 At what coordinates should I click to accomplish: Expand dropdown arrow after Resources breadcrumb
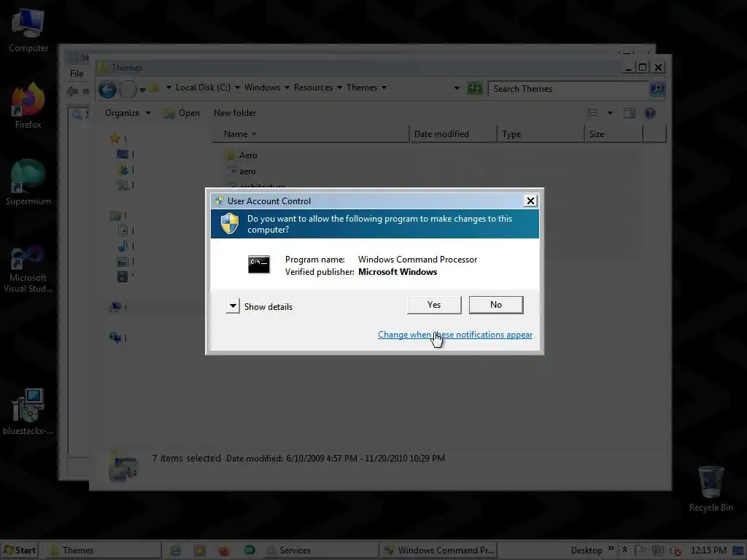[x=339, y=87]
